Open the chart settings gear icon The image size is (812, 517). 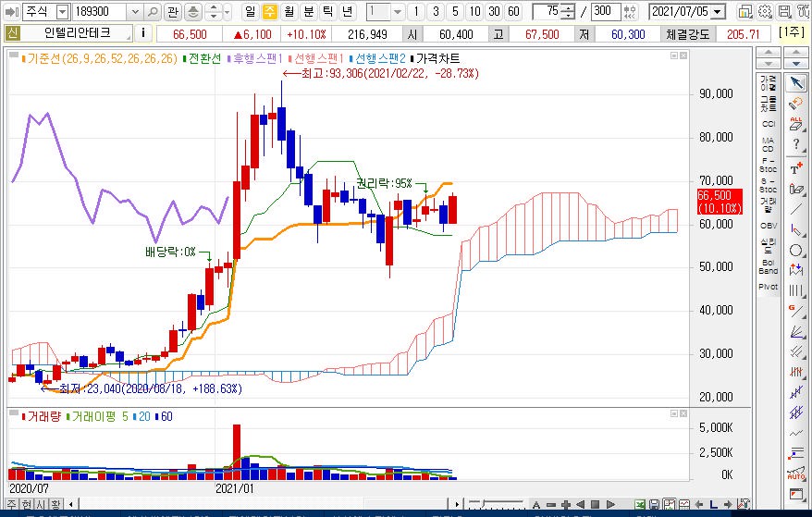click(x=765, y=11)
